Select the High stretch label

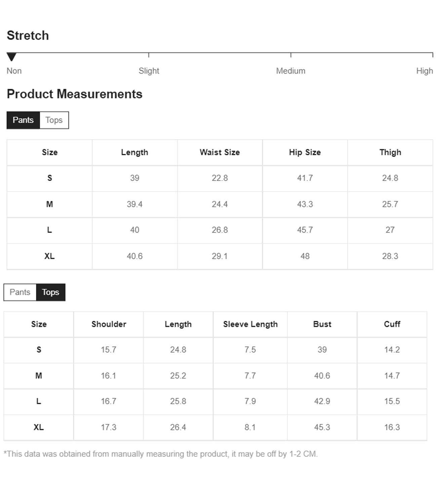[x=424, y=71]
